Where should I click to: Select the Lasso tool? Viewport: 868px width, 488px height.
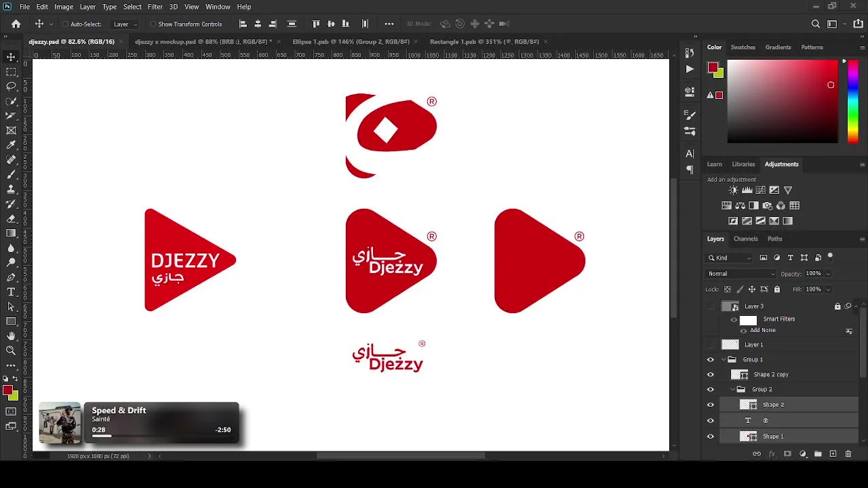point(11,86)
